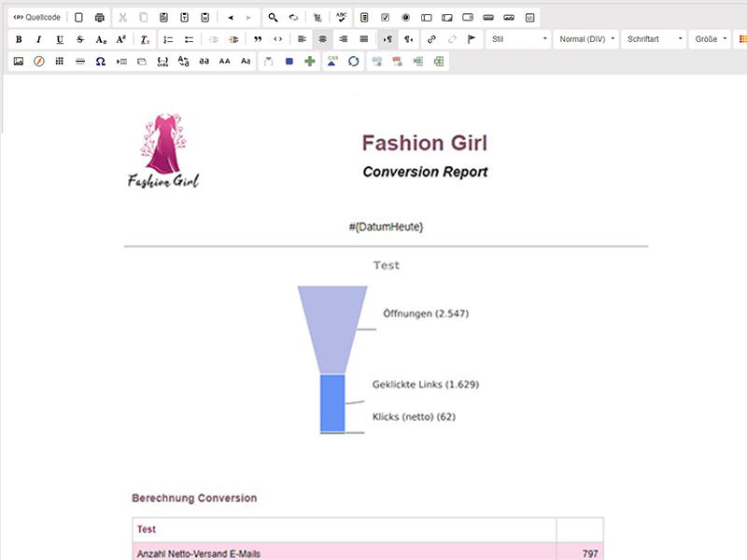The height and width of the screenshot is (560, 747).
Task: Increase the indent
Action: 233,39
